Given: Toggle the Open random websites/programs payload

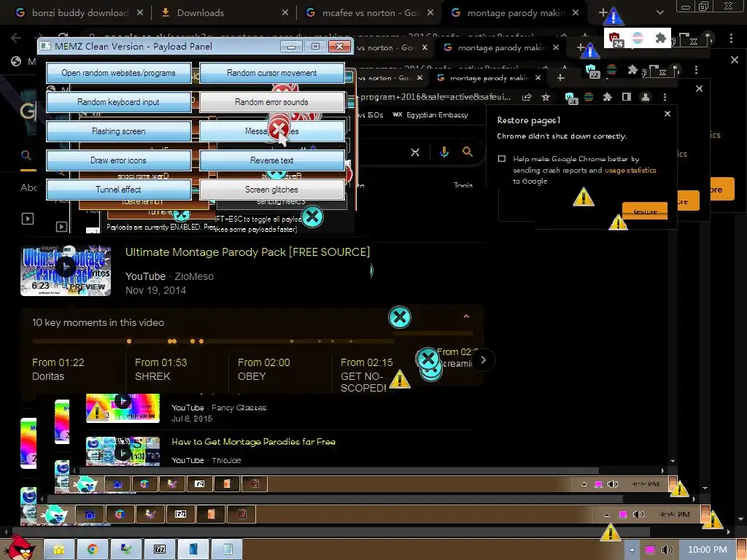Looking at the screenshot, I should (119, 73).
